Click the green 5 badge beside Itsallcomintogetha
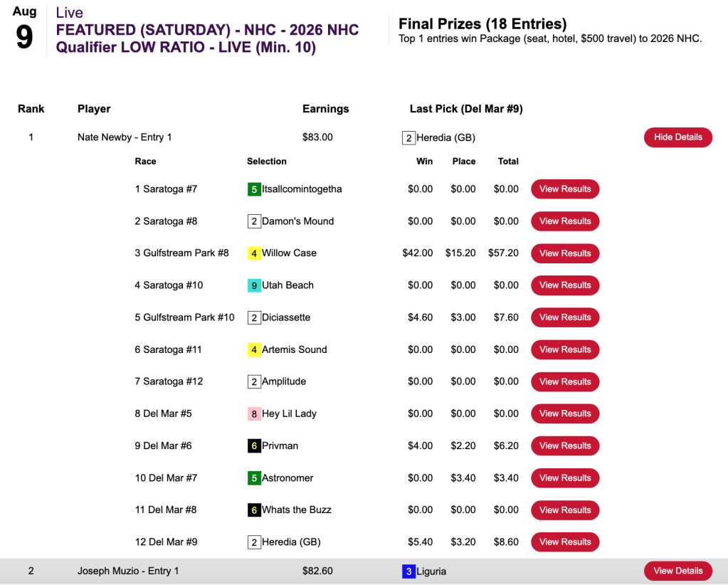This screenshot has height=585, width=728. click(x=254, y=189)
